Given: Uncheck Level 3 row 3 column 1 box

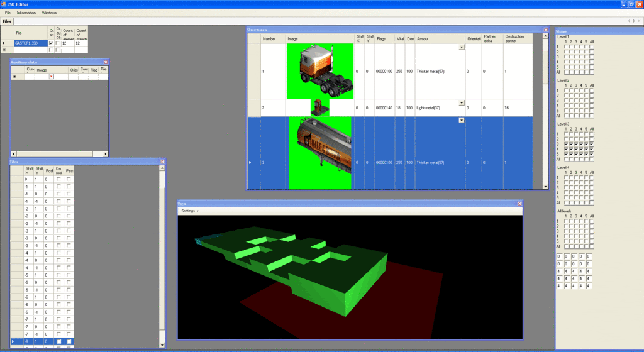Looking at the screenshot, I should click(x=567, y=144).
